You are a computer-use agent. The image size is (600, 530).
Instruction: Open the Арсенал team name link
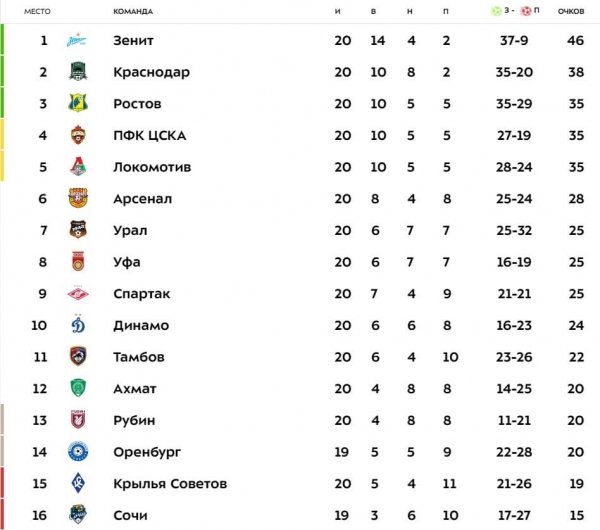[x=142, y=199]
